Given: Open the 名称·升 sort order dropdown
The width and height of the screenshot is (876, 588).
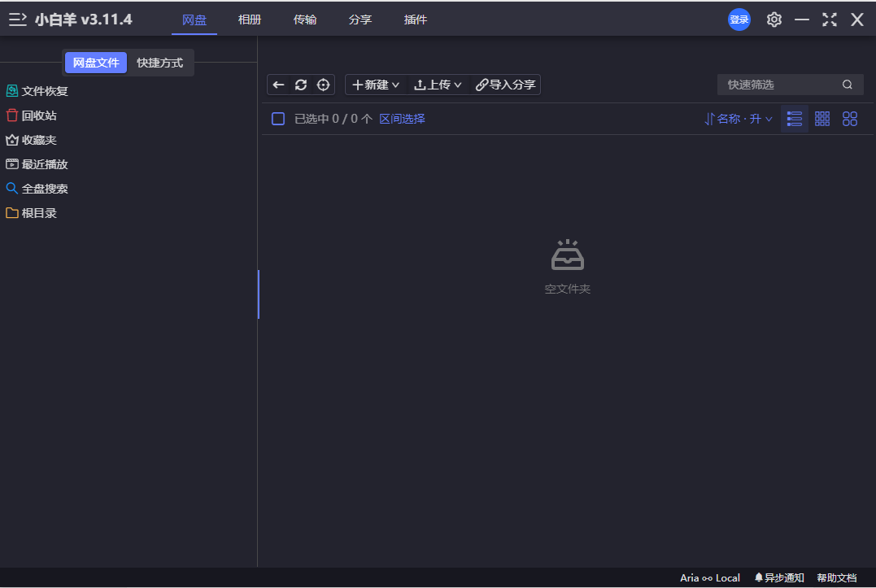Looking at the screenshot, I should tap(738, 118).
